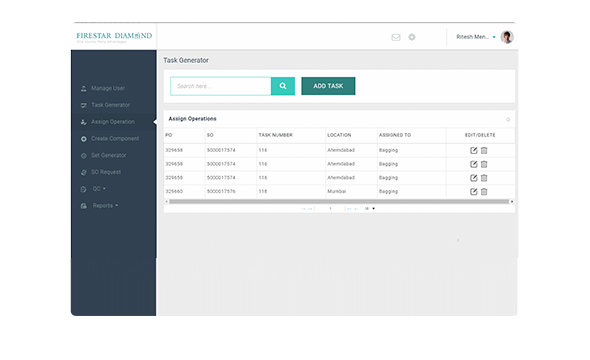Click the table scrollbar right arrow
The height and width of the screenshot is (360, 590).
tap(512, 202)
